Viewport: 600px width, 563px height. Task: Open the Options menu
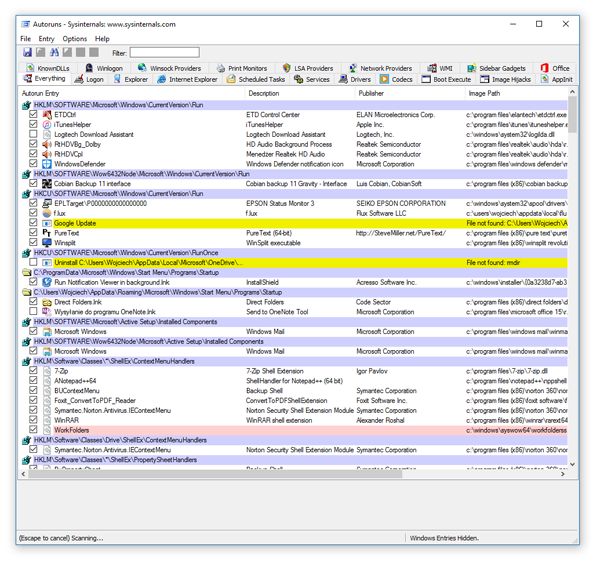point(75,39)
